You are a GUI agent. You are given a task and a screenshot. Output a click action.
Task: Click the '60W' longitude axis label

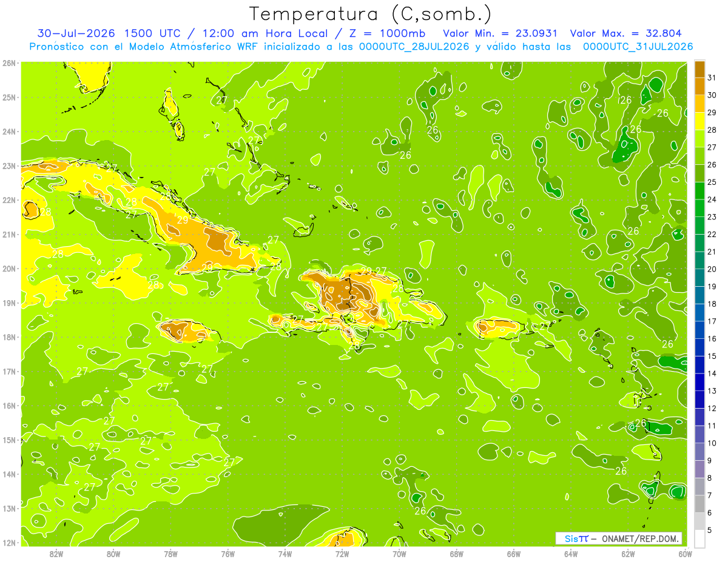pyautogui.click(x=685, y=554)
